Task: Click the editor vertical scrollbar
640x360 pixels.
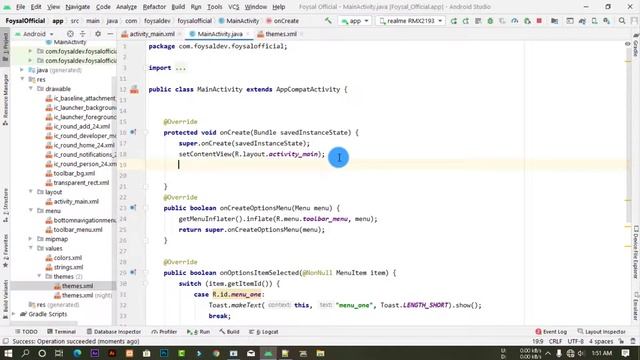Action: tap(628, 135)
